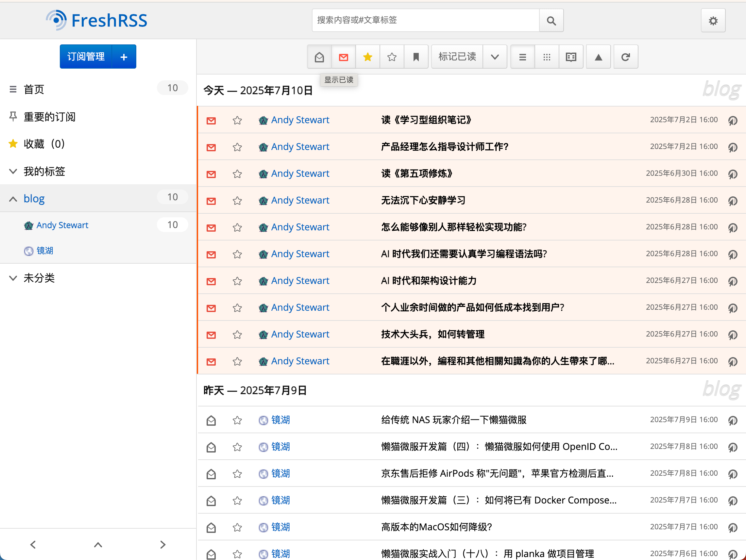Image resolution: width=746 pixels, height=560 pixels.
Task: Click the search input field
Action: click(425, 20)
